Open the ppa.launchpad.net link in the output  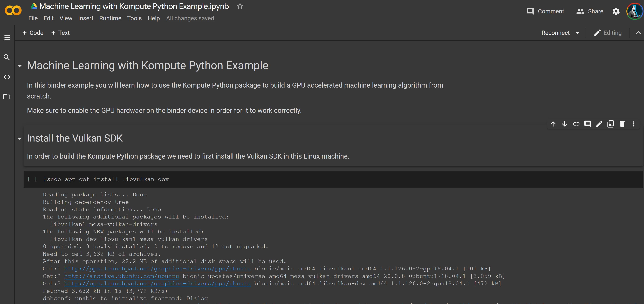[157, 269]
